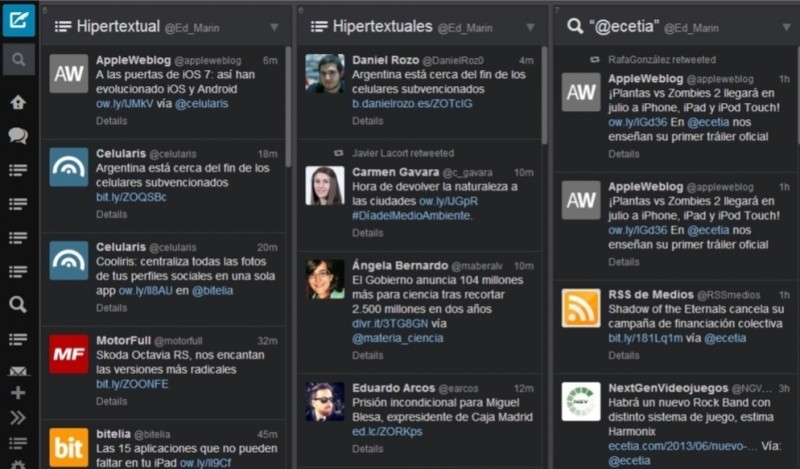The width and height of the screenshot is (800, 469).
Task: Click the list icon in Hipertextuales column header
Action: (319, 27)
